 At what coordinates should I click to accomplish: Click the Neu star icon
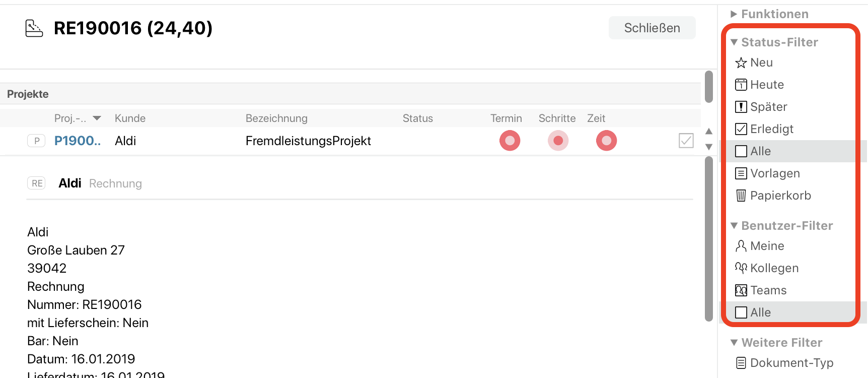tap(741, 63)
